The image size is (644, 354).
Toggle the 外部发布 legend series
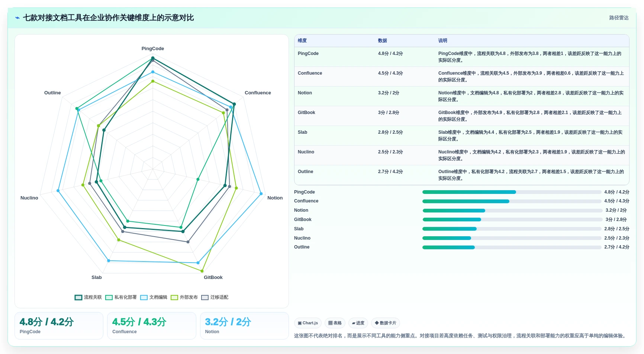pyautogui.click(x=184, y=297)
